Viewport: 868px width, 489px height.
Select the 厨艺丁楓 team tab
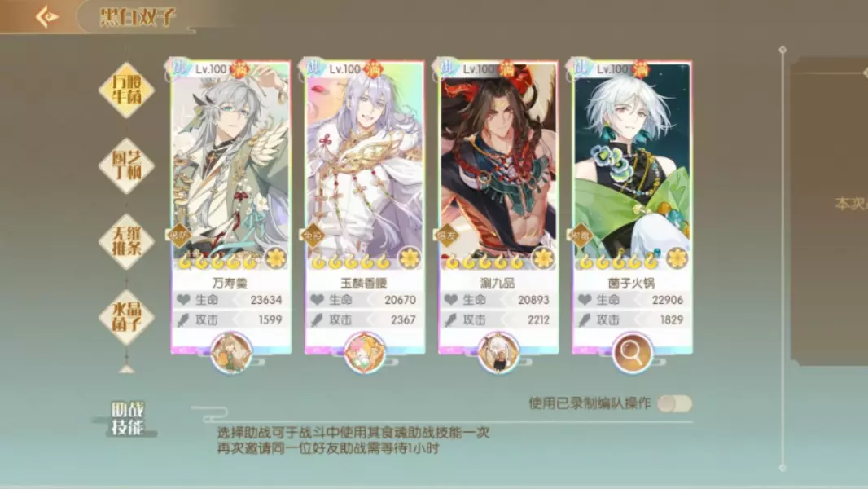pyautogui.click(x=127, y=165)
